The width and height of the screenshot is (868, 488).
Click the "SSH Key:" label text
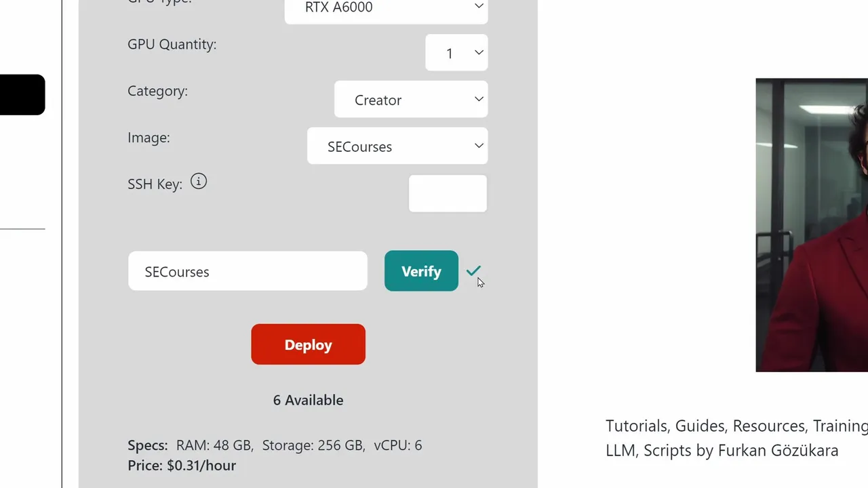pos(155,184)
